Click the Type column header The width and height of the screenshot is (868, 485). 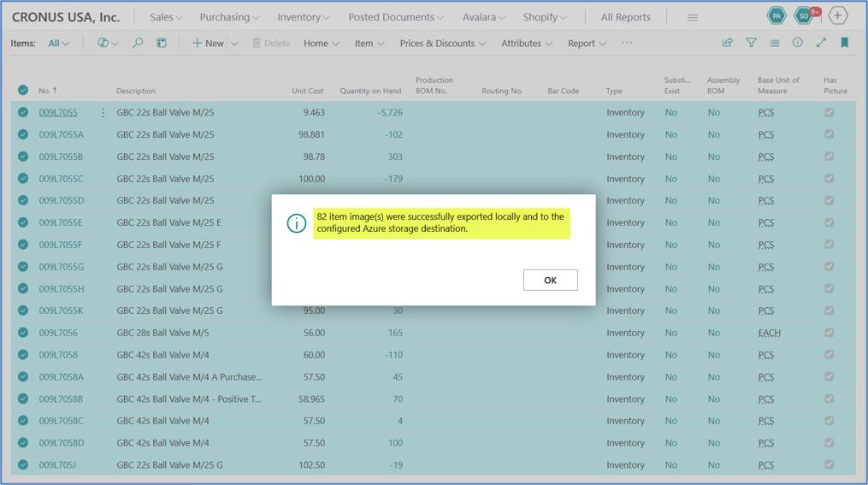pyautogui.click(x=614, y=91)
